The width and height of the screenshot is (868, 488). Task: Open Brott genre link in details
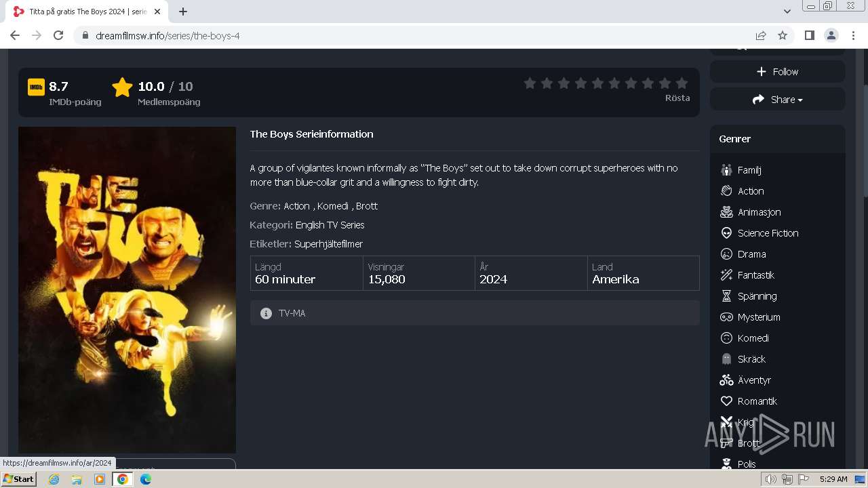[x=367, y=206]
